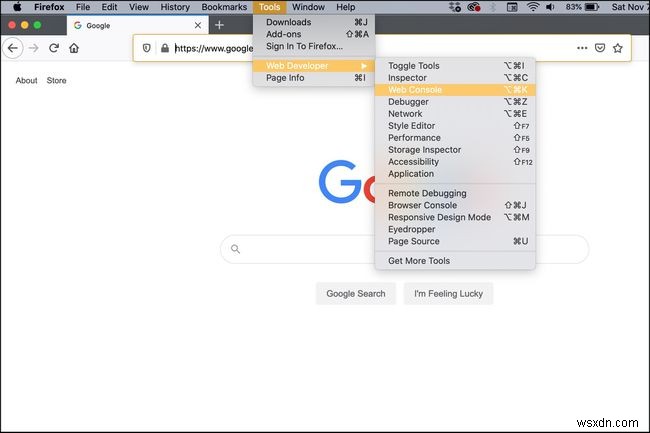
Task: Open page actions three-dot menu
Action: point(582,48)
